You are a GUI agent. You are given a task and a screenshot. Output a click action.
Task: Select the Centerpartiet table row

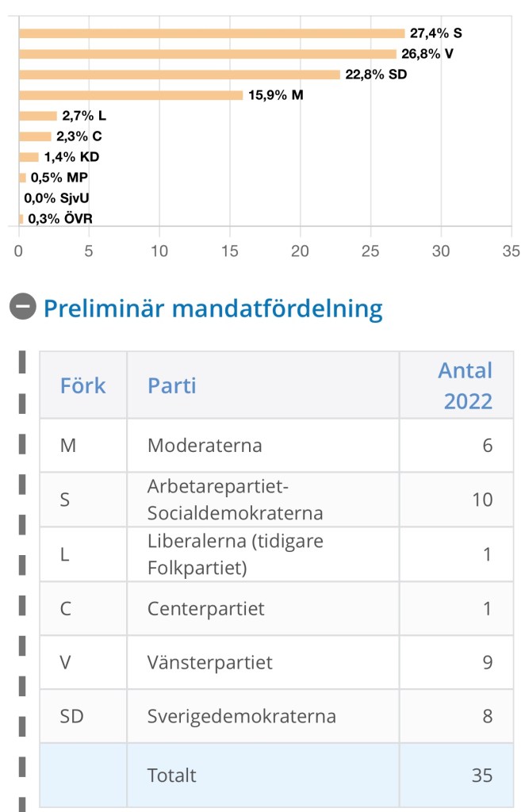coord(277,608)
